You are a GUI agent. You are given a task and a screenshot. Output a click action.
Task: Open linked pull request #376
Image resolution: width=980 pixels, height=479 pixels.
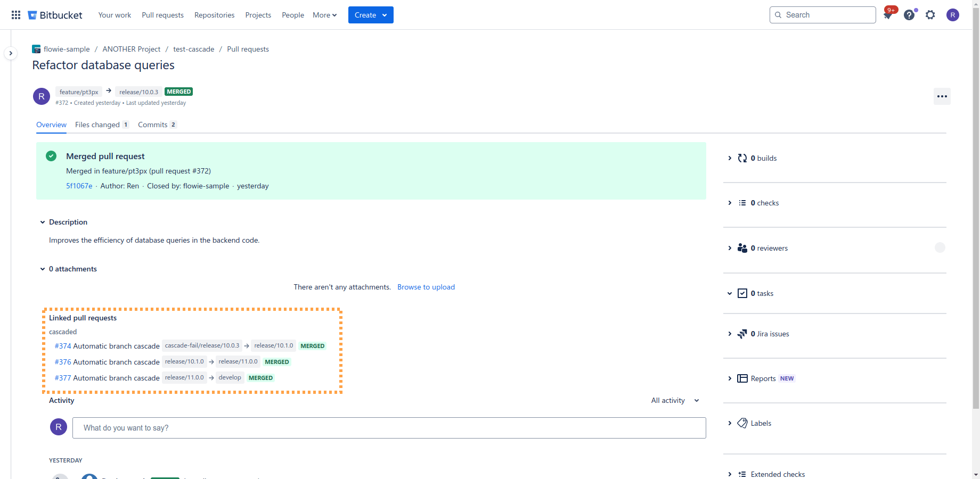click(x=63, y=362)
